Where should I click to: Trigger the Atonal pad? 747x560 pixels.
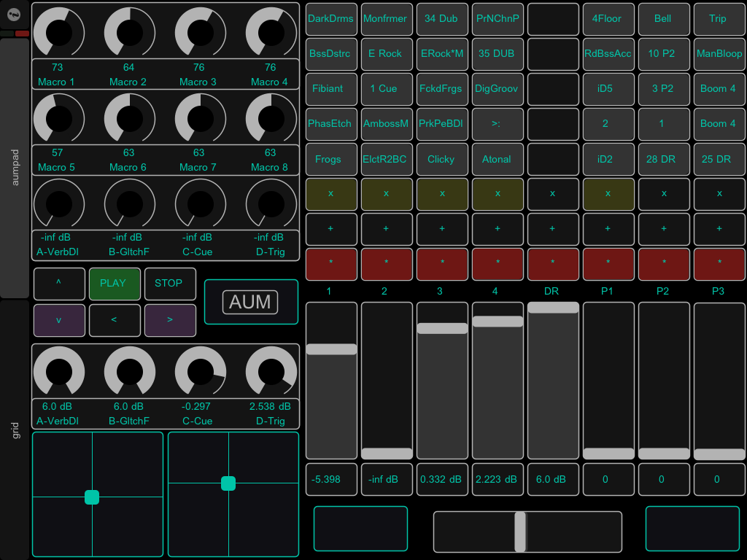coord(498,159)
